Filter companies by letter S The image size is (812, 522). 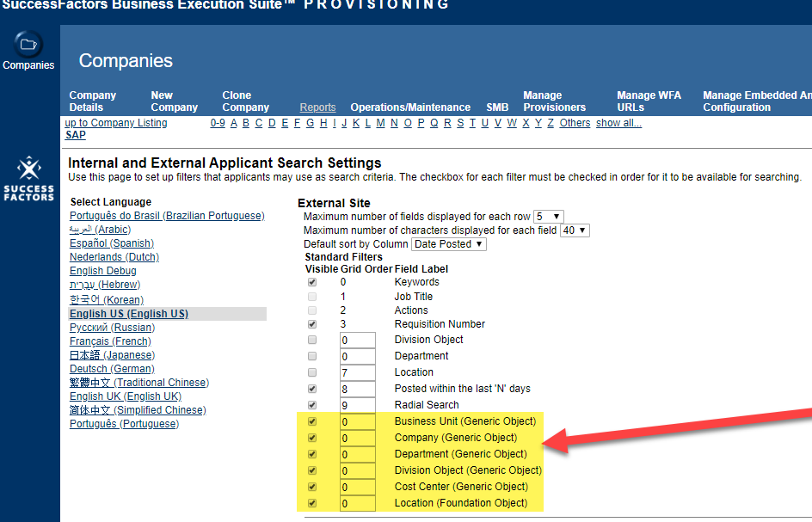point(460,123)
